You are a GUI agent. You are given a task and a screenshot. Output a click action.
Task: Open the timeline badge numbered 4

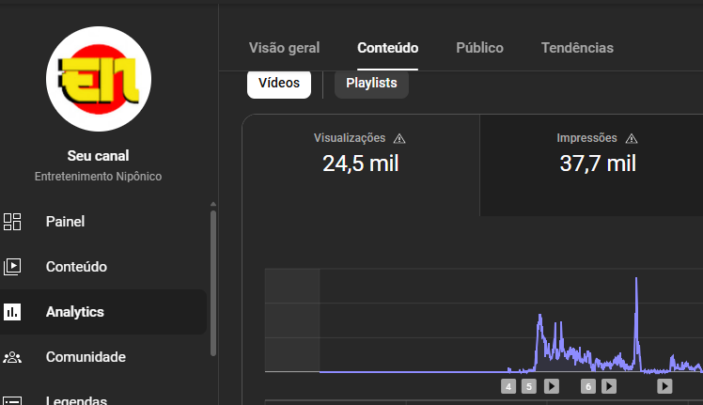[508, 386]
